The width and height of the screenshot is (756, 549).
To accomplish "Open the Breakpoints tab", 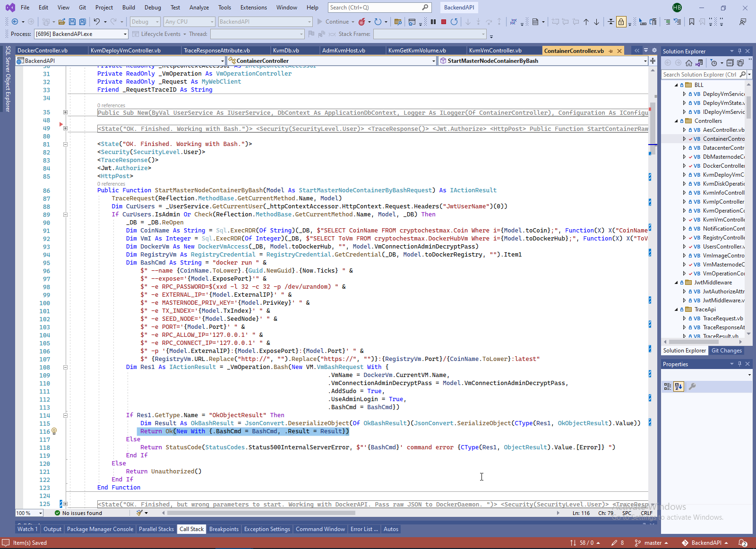I will click(224, 529).
